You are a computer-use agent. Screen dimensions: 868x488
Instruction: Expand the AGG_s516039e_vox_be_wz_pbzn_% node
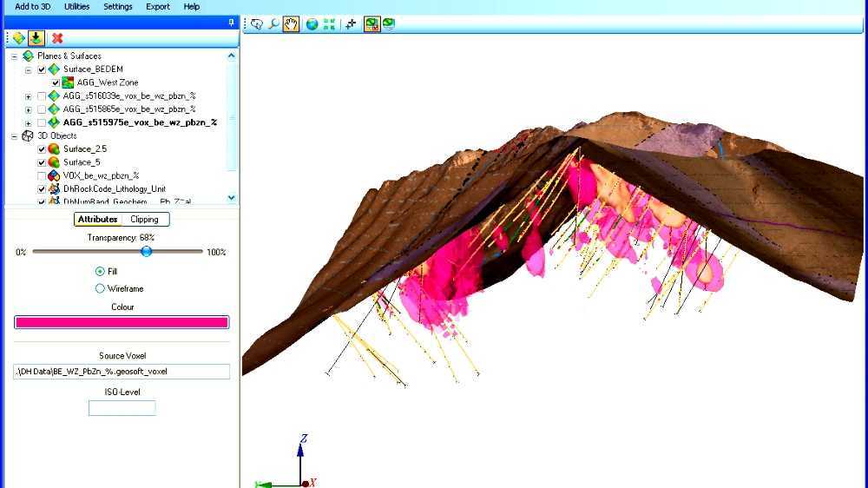tap(29, 96)
